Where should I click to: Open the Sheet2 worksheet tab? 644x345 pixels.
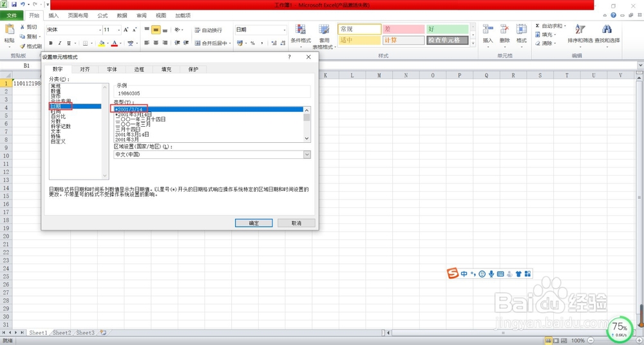pyautogui.click(x=62, y=333)
